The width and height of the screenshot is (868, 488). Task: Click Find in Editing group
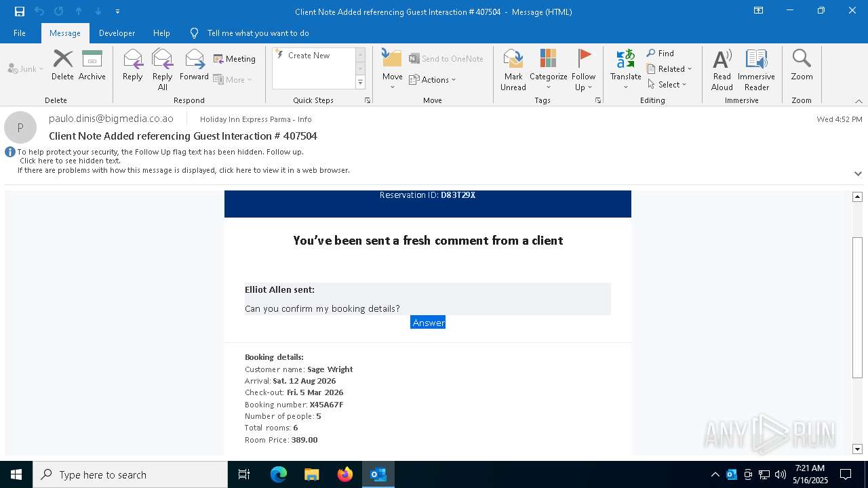(660, 53)
